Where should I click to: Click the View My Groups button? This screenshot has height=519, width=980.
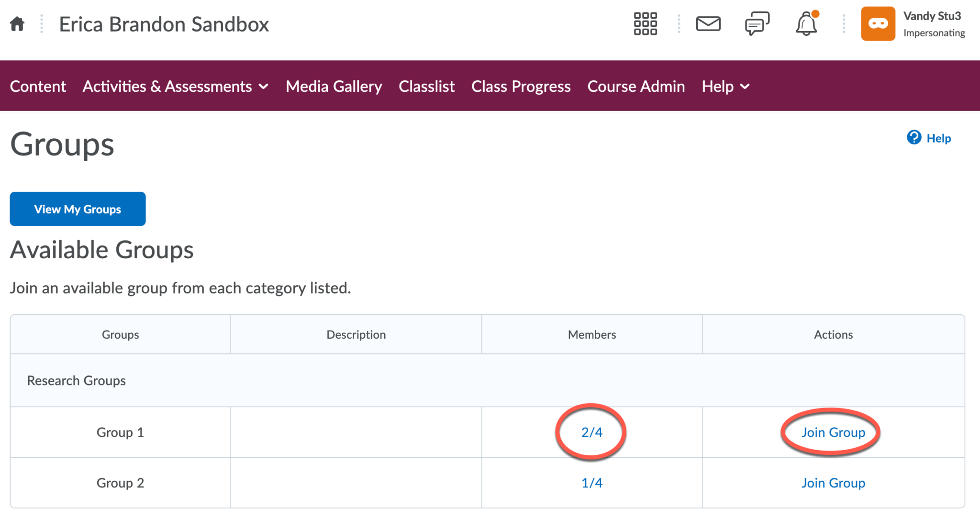78,209
